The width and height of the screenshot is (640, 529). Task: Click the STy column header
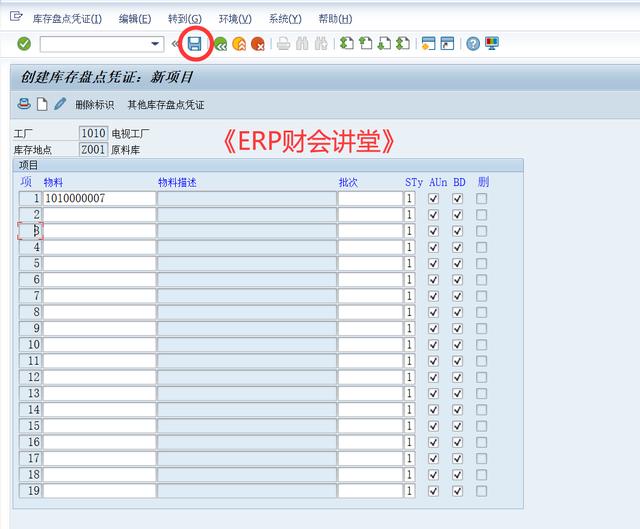(414, 182)
